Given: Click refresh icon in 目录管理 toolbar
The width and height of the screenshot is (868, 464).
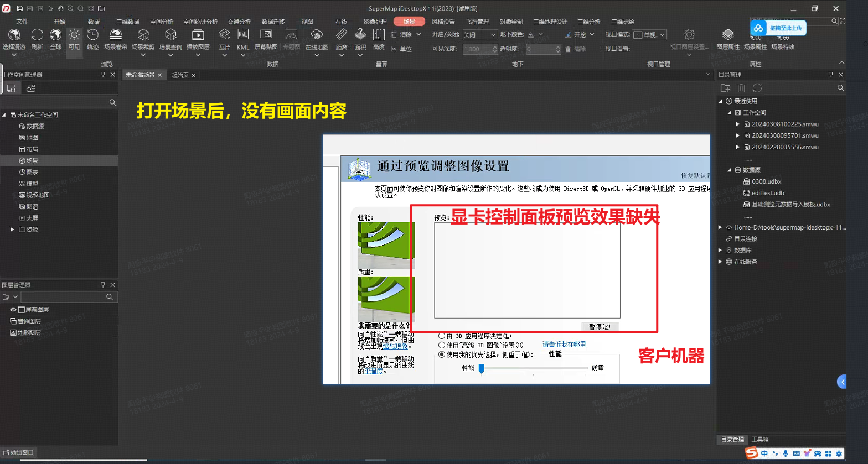Looking at the screenshot, I should pyautogui.click(x=757, y=88).
